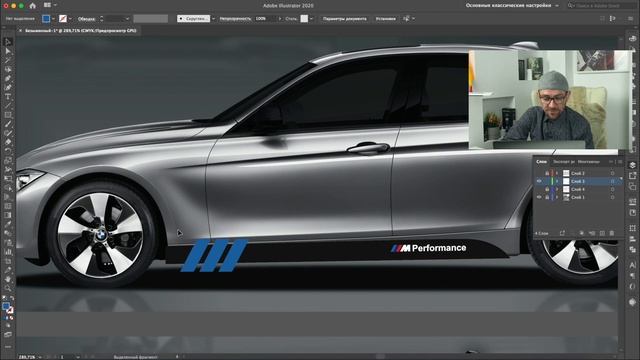
Task: Swap fill and stroke colors
Action: [x=12, y=298]
